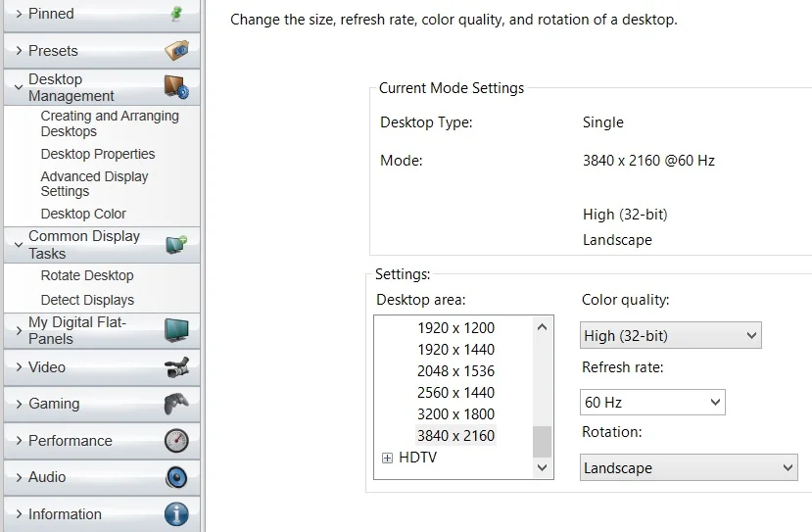The height and width of the screenshot is (532, 812).
Task: Click the Presets section header label
Action: point(53,51)
